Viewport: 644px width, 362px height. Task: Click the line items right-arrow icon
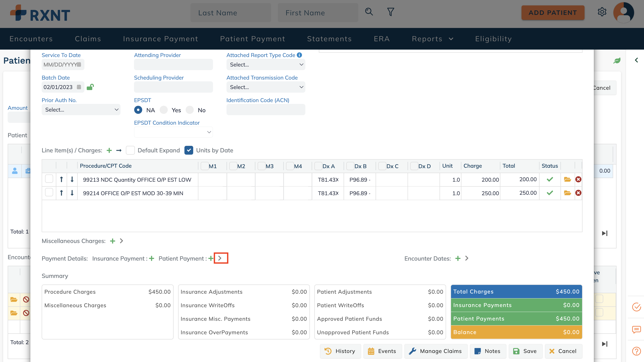point(119,150)
